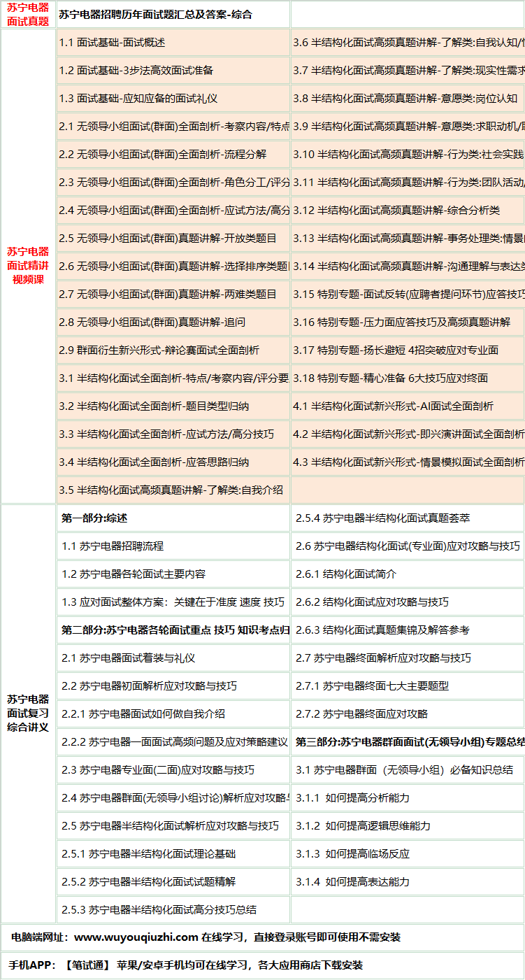Click 2.2 苏宁电器初面解析应对攻略与技巧
Screen dimensions: 525x980
click(x=149, y=686)
